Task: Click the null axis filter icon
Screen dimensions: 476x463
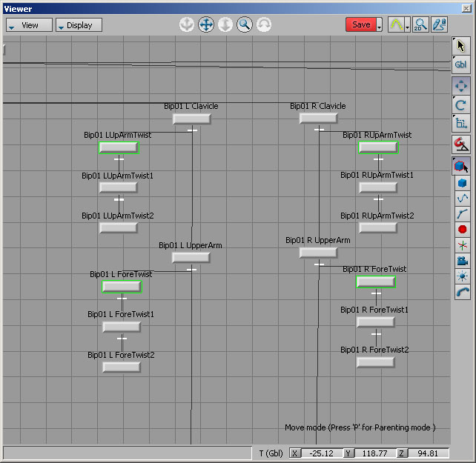Action: [x=462, y=245]
